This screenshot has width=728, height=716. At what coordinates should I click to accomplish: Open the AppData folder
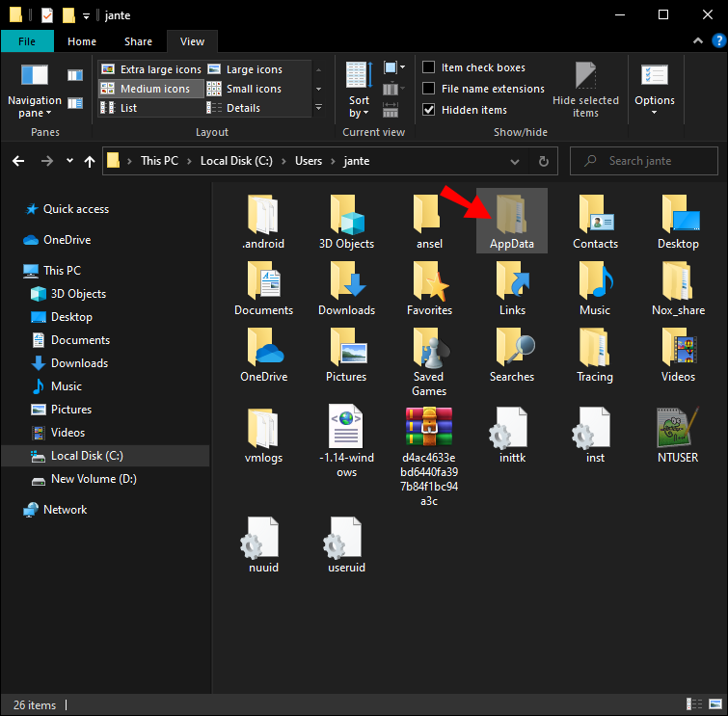point(512,219)
